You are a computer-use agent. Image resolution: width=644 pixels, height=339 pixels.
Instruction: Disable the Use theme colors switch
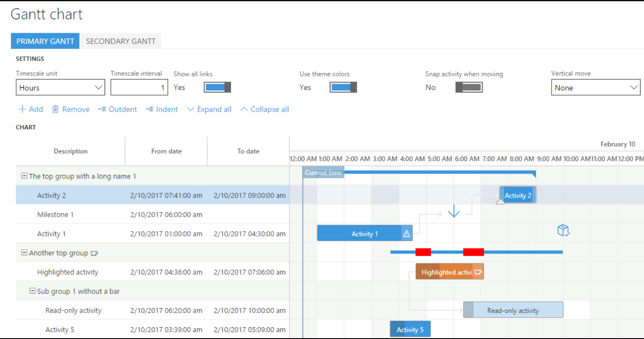343,87
